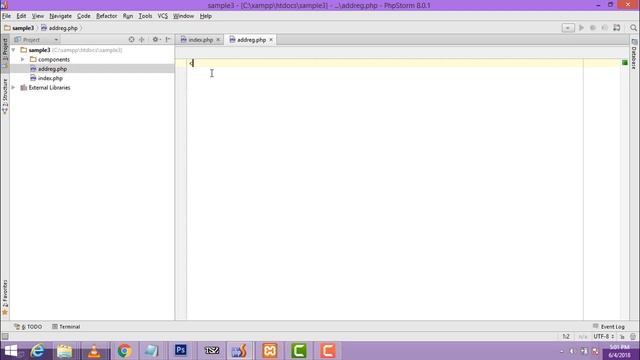Show hidden system tray icons

[x=562, y=351]
